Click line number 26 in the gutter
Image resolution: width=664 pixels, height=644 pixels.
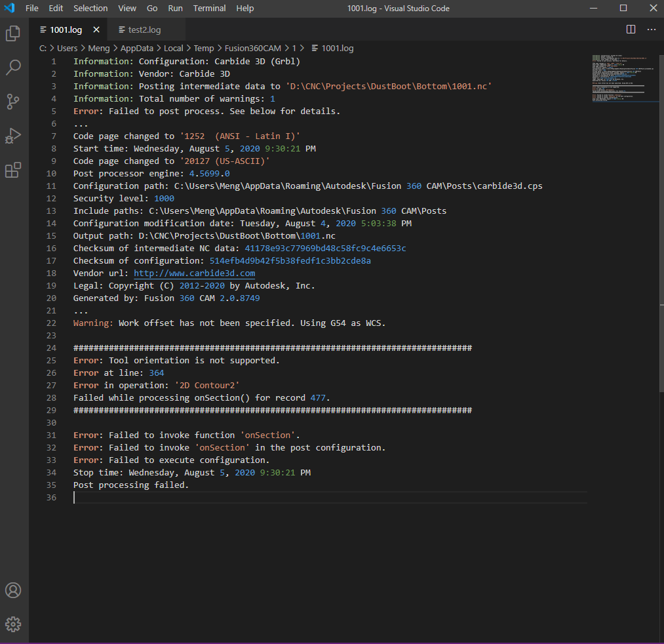click(x=51, y=373)
